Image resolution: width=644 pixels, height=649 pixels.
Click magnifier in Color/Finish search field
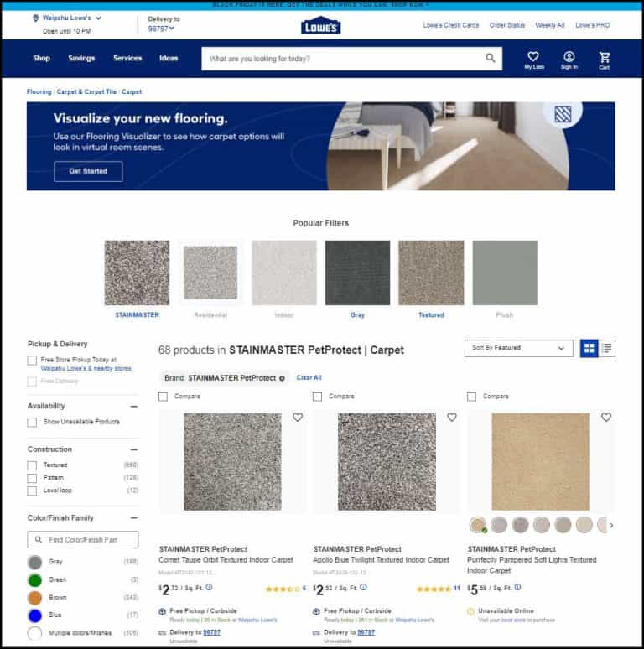point(39,539)
